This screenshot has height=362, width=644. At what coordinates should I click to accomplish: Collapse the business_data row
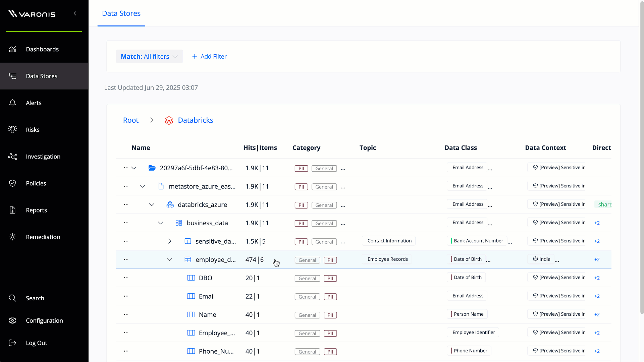[x=161, y=223]
